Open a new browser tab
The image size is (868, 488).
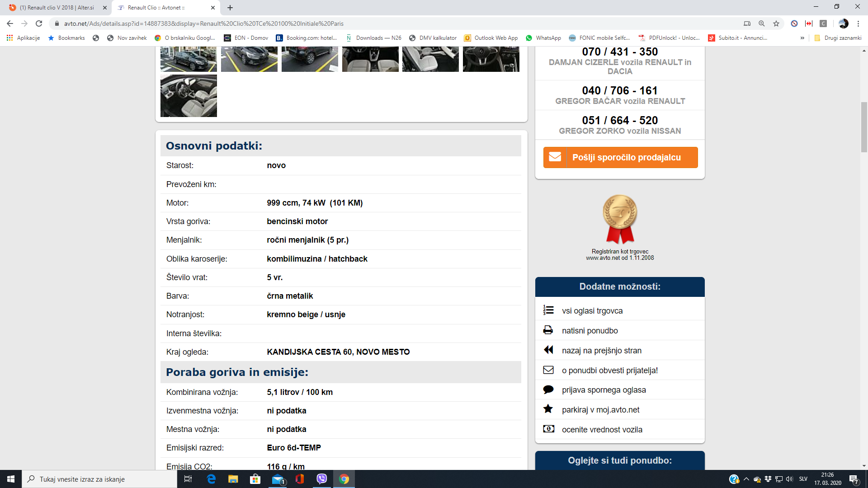[230, 8]
